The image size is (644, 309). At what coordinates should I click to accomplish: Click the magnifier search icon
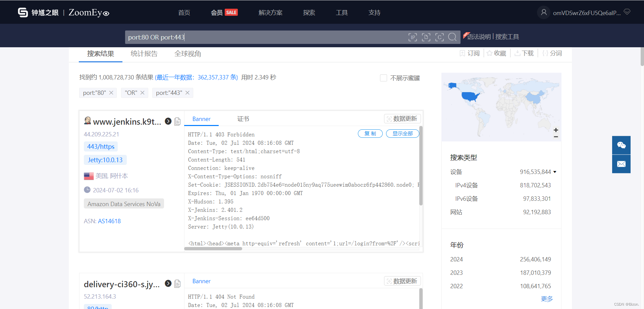[x=452, y=37]
